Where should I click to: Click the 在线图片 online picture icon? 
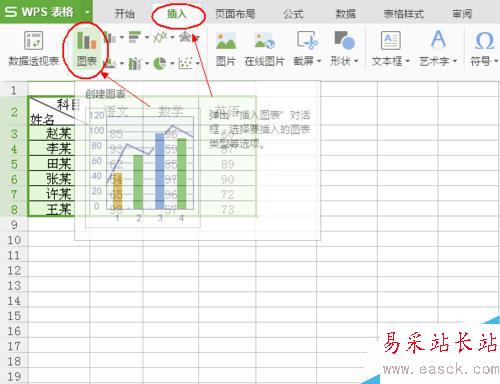point(265,41)
